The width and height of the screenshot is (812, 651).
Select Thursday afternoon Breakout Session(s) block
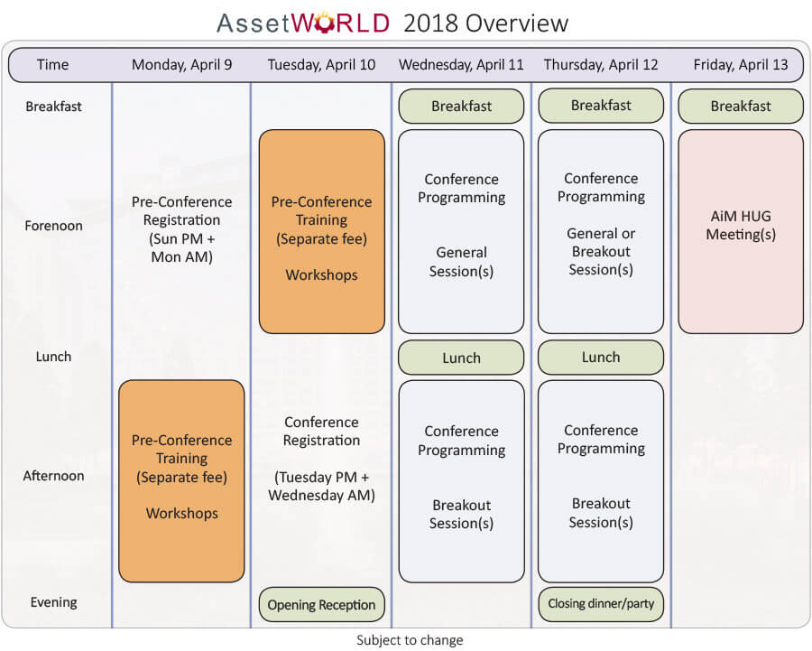tap(601, 481)
